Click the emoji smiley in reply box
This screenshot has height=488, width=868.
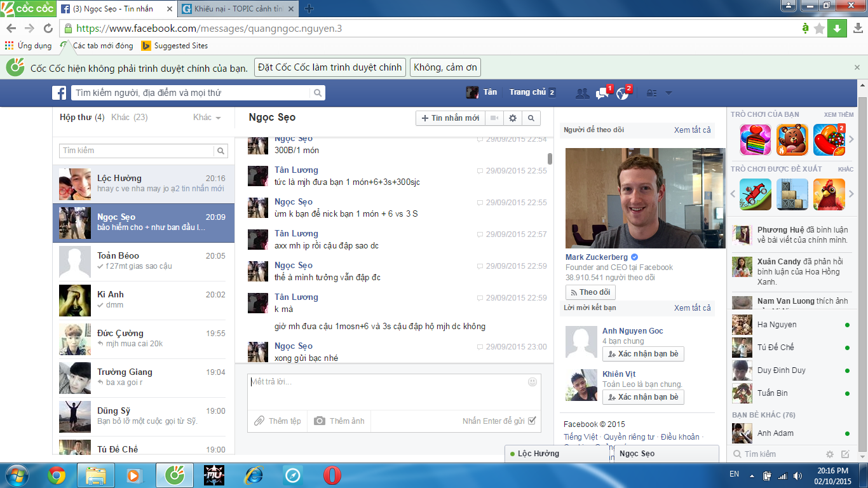532,382
